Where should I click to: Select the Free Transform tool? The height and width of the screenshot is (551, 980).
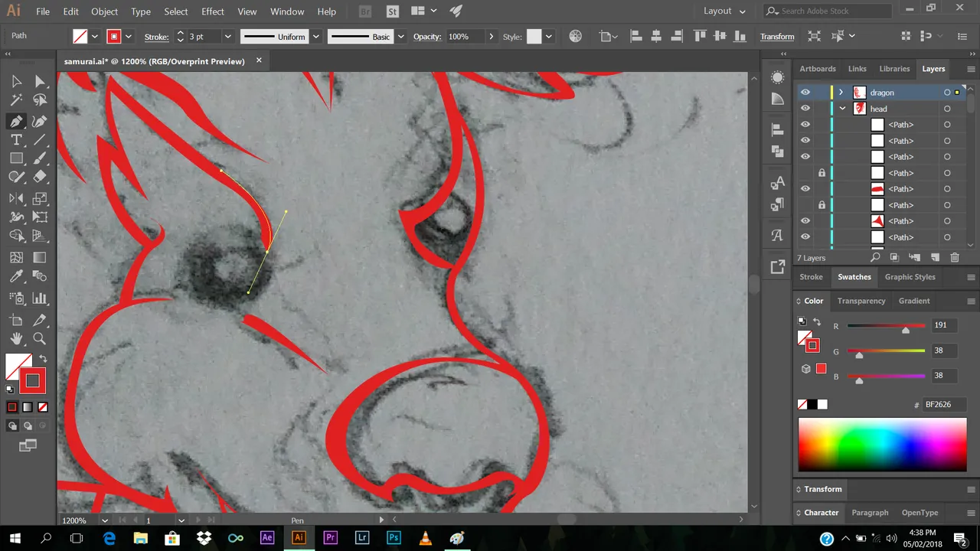(x=40, y=218)
